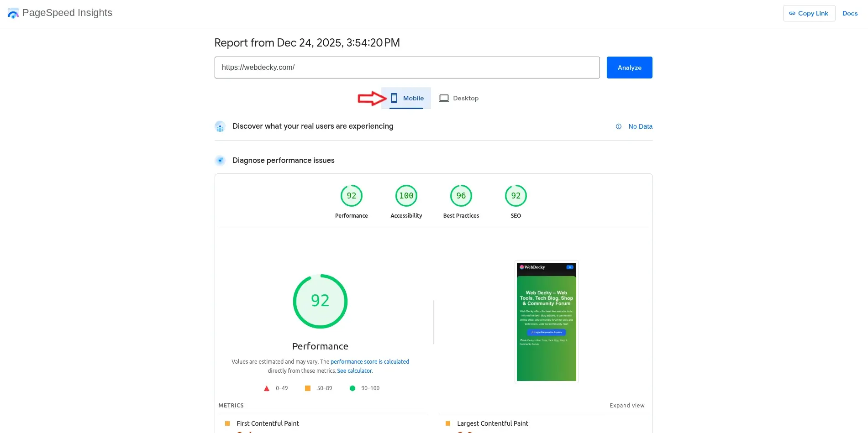
Task: Click the green 90–100 legend dot
Action: pyautogui.click(x=352, y=388)
